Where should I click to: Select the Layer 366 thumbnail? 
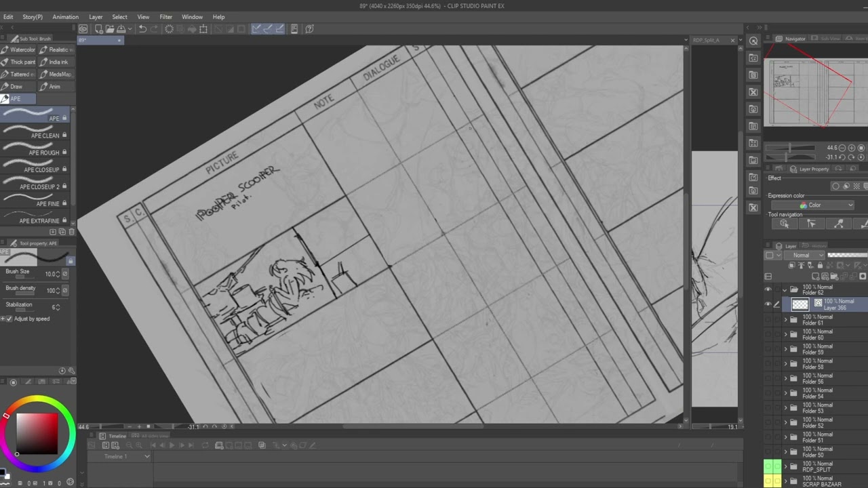pos(800,304)
